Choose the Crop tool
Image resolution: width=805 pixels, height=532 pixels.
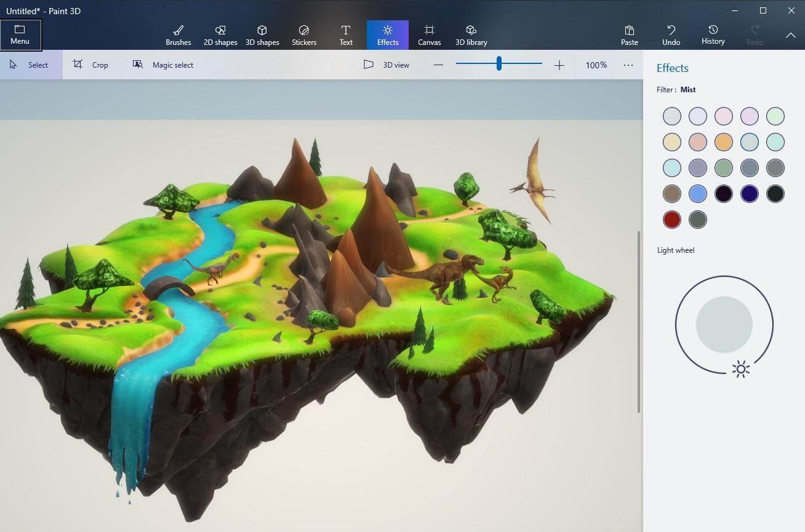tap(90, 65)
